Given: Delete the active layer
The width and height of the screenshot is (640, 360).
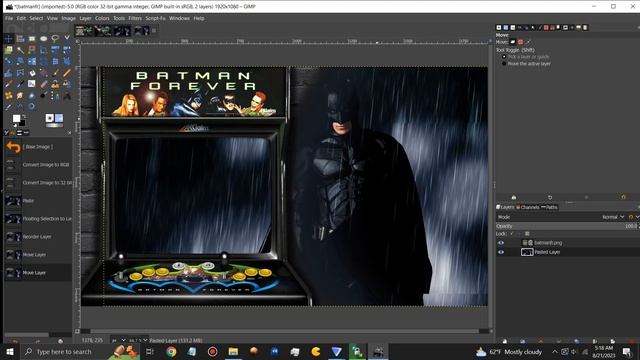Looking at the screenshot, I should coord(631,340).
